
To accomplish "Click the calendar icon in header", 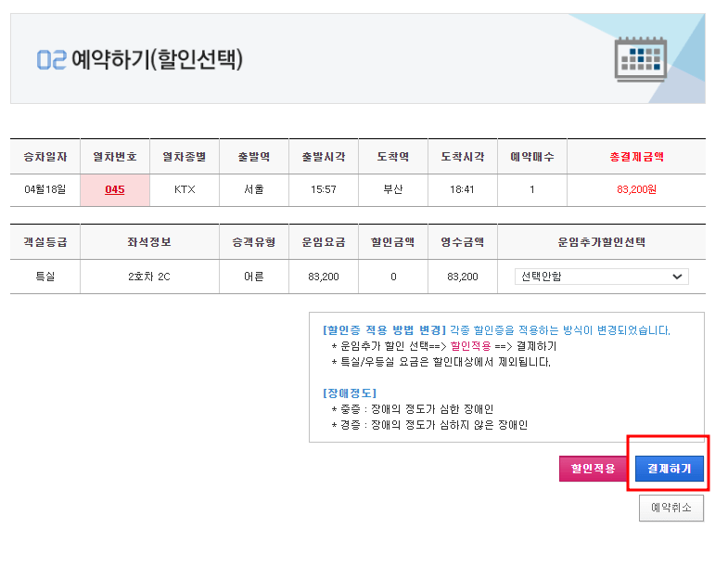I will (x=641, y=59).
